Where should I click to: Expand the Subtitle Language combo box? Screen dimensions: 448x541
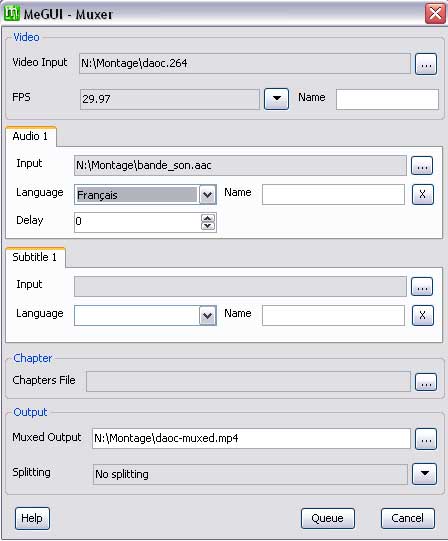point(207,315)
